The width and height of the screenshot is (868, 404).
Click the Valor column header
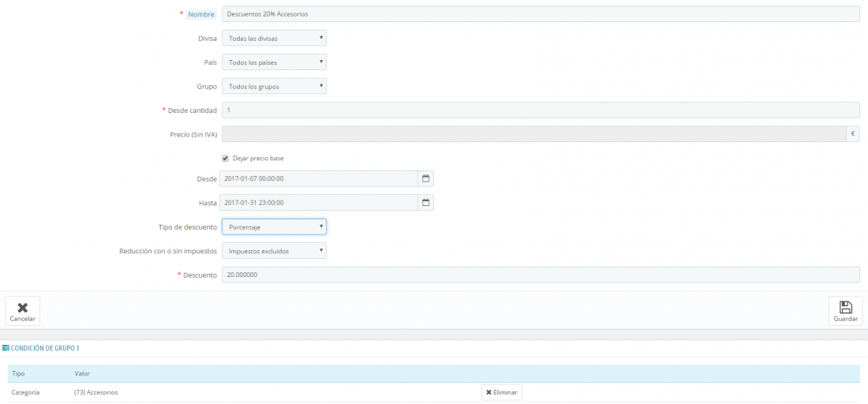[82, 373]
